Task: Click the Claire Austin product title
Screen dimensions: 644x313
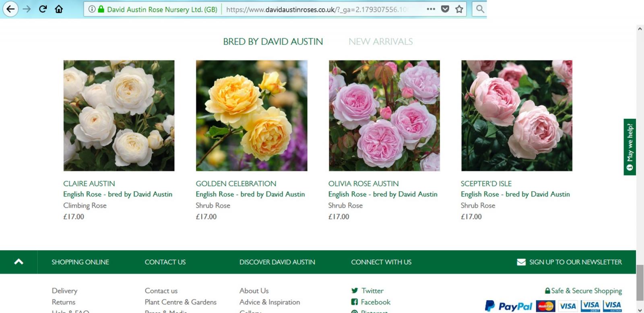Action: (x=89, y=184)
